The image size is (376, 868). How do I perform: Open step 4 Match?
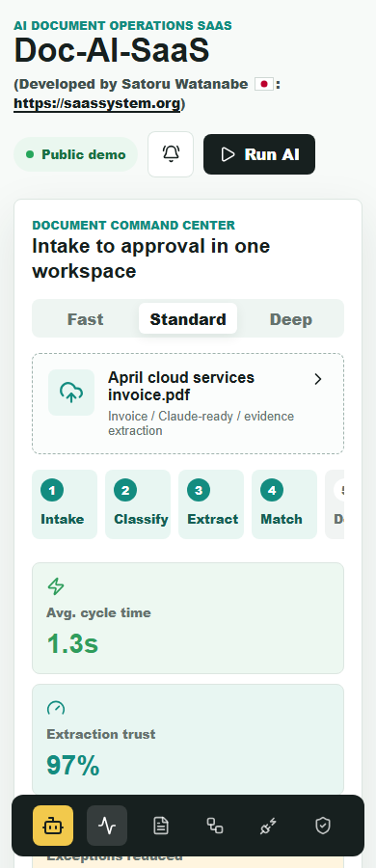284,504
